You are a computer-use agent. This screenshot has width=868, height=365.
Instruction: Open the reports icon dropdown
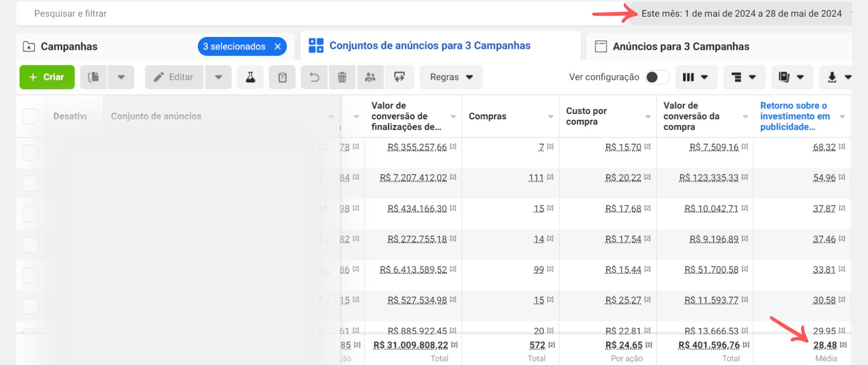(x=791, y=77)
